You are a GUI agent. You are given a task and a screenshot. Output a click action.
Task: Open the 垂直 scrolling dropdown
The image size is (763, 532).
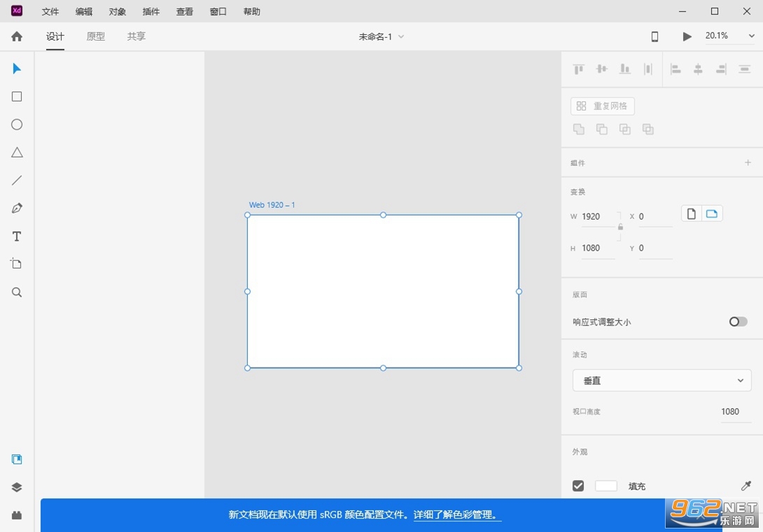[x=661, y=381]
